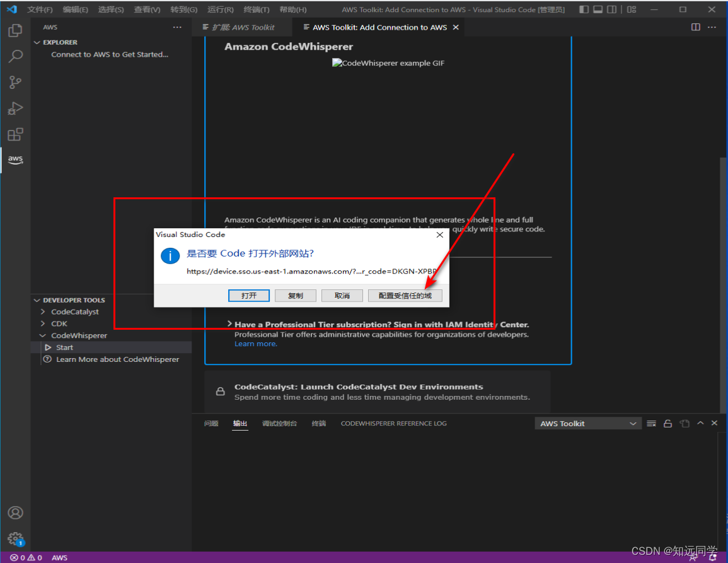Screen dimensions: 728x563
Task: Open the 终端(T) menu
Action: (x=257, y=9)
